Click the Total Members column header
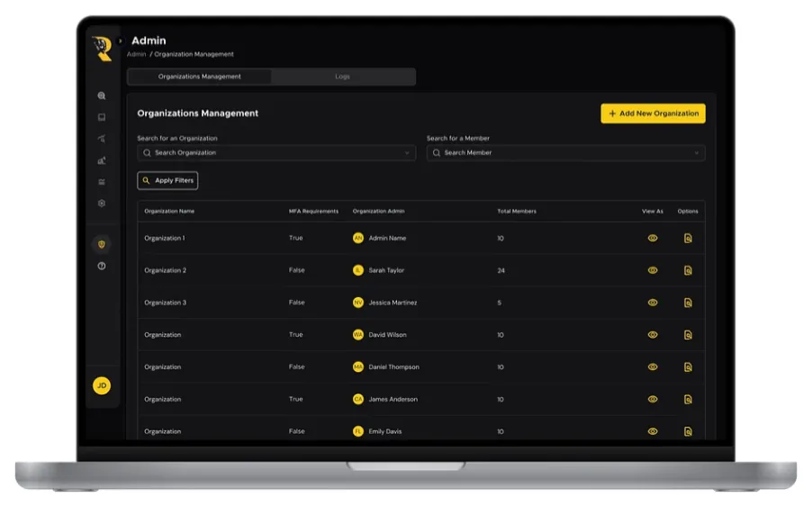The height and width of the screenshot is (507, 812). pos(517,212)
